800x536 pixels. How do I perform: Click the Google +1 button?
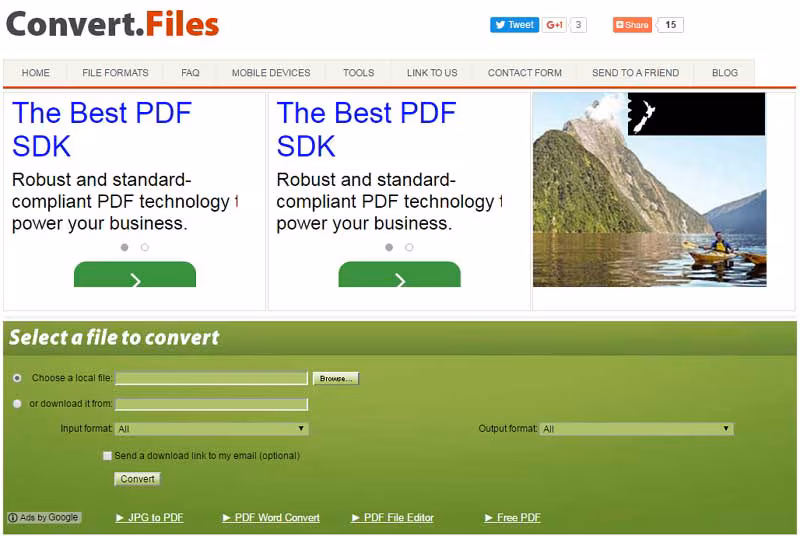point(555,24)
